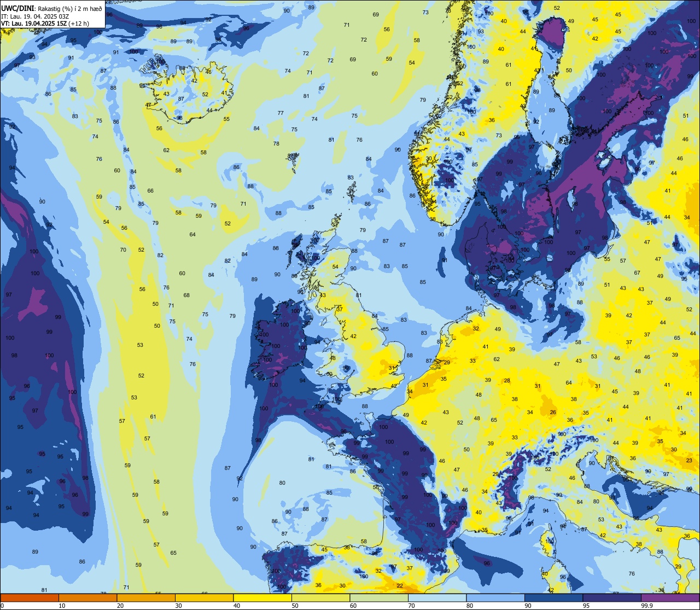The height and width of the screenshot is (610, 700).
Task: Click the '95' legend scale label
Action: click(586, 606)
